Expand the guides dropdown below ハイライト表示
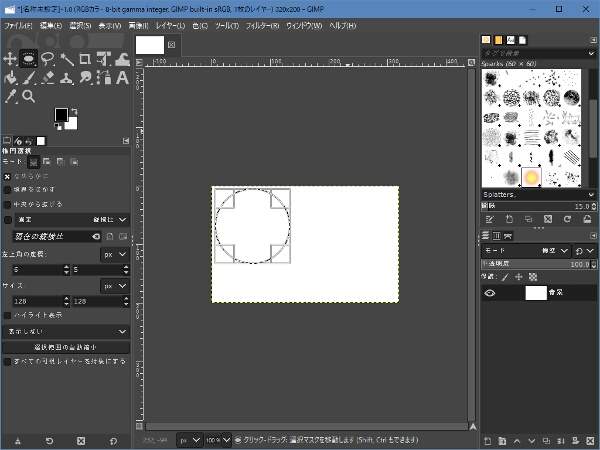The height and width of the screenshot is (450, 600). pos(66,331)
